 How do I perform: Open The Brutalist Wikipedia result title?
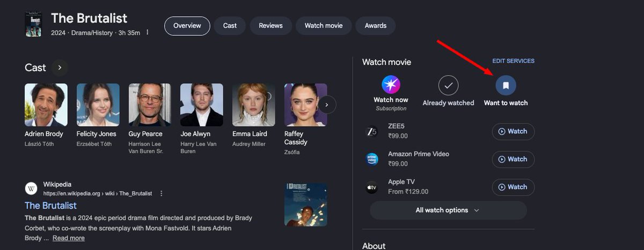tap(50, 205)
